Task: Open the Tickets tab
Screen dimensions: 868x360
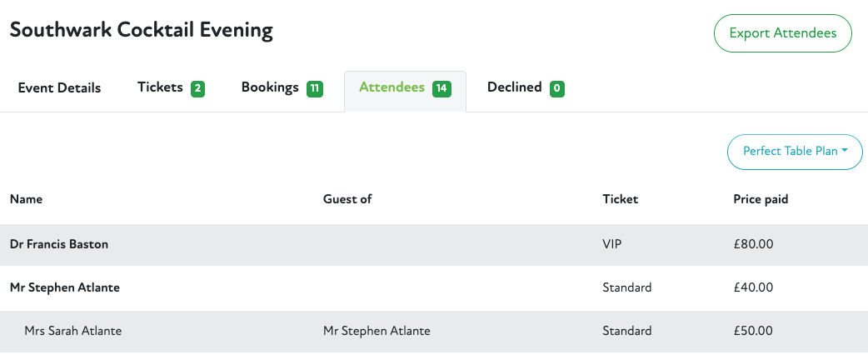Action: [160, 87]
